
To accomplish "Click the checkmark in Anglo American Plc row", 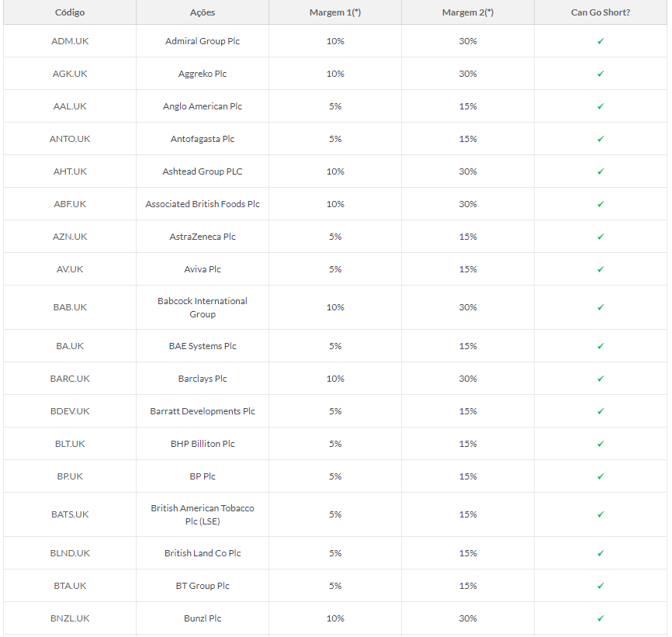I will 601,106.
